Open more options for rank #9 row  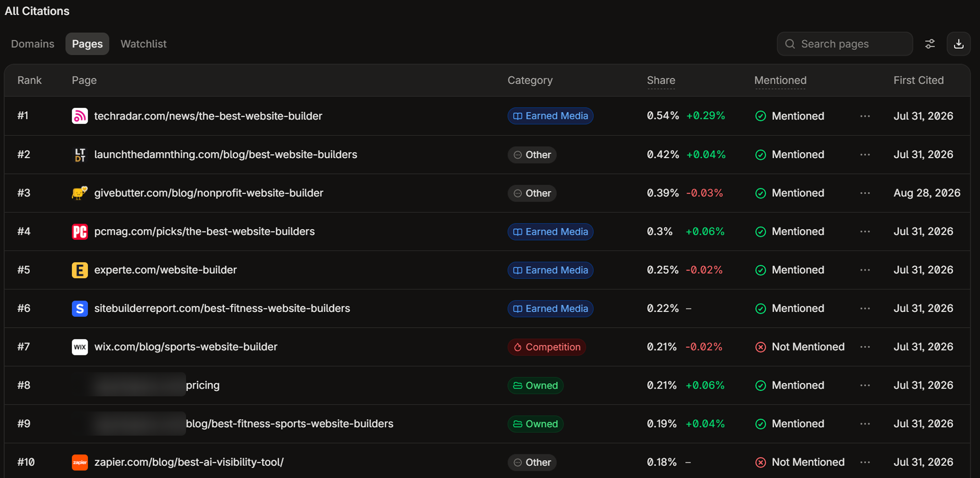[x=865, y=424]
